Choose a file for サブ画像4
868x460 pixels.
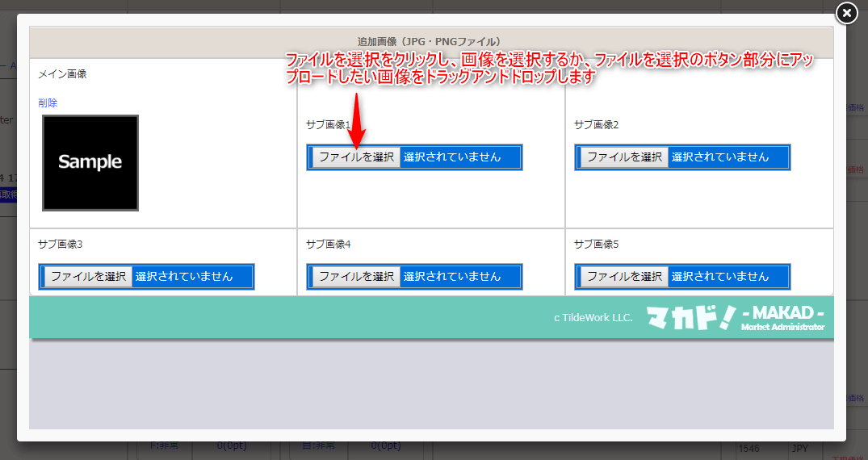pos(356,276)
